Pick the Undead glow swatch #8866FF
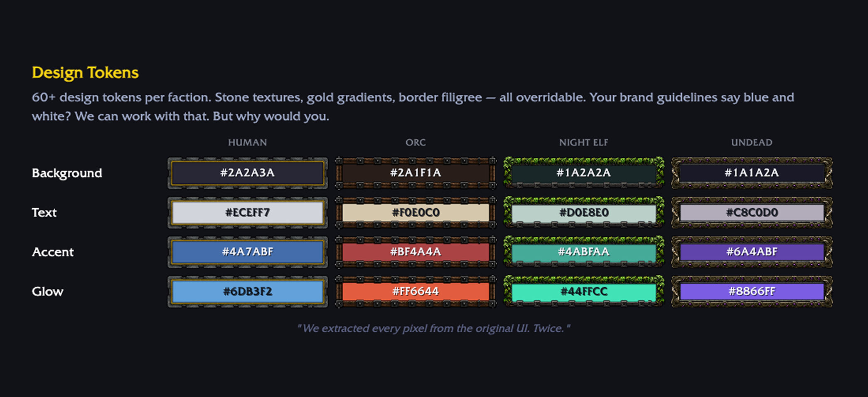The height and width of the screenshot is (397, 868). point(752,291)
